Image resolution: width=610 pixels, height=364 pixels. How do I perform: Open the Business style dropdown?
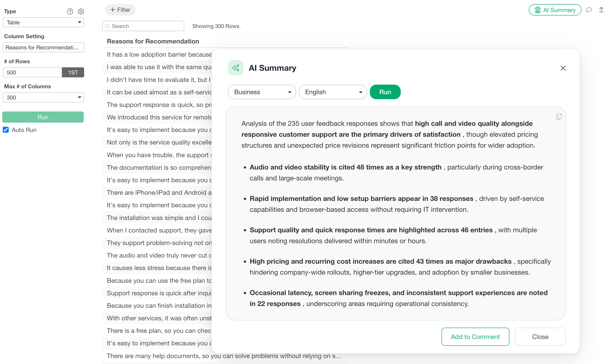coord(262,92)
